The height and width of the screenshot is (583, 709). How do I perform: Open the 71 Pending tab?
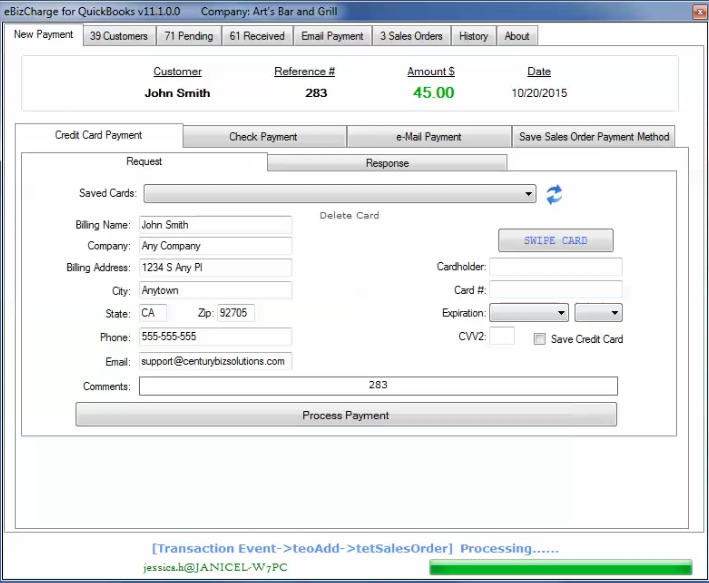click(189, 36)
